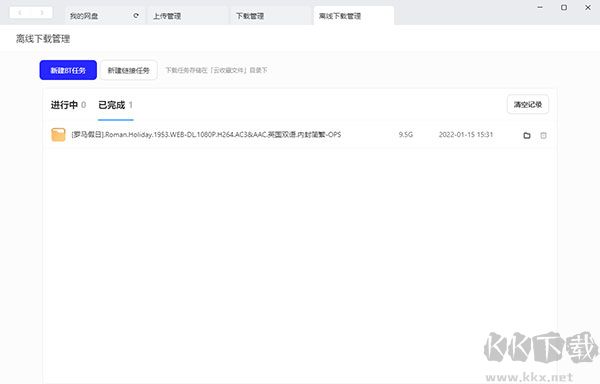Refresh the 我的网盘 tab
600x384 pixels.
136,16
